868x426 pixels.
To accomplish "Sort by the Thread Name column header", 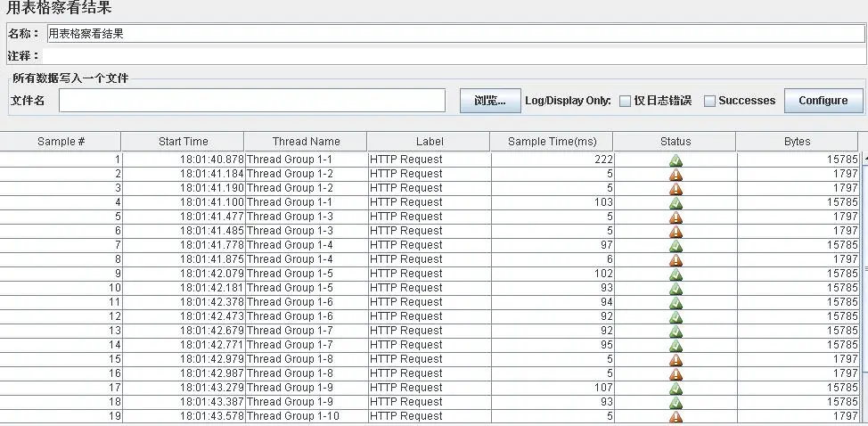I will [x=306, y=141].
